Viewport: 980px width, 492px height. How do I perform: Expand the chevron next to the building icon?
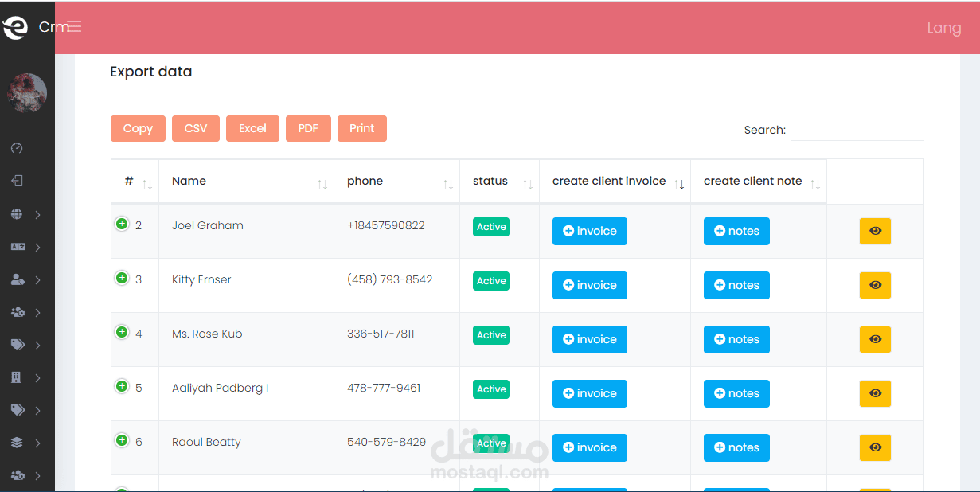[38, 378]
